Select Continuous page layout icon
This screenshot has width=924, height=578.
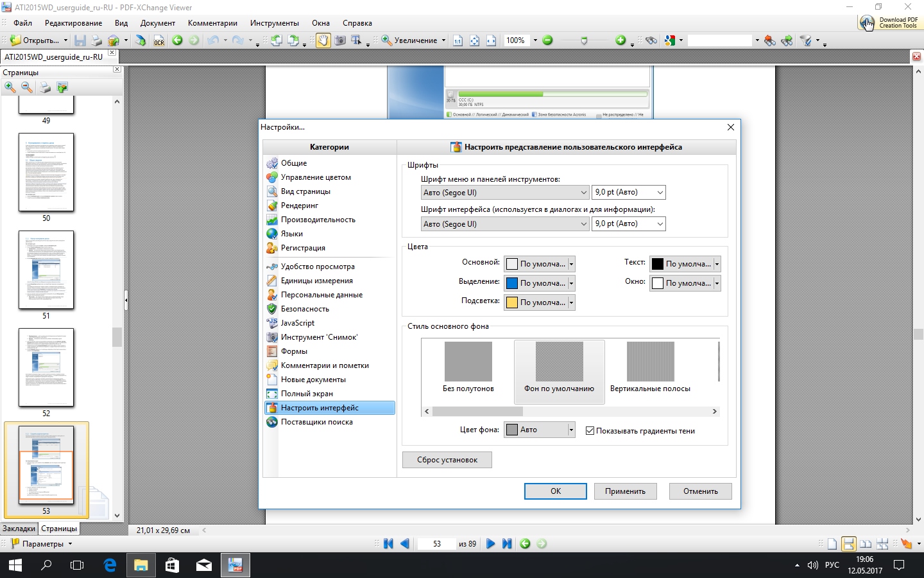point(848,544)
